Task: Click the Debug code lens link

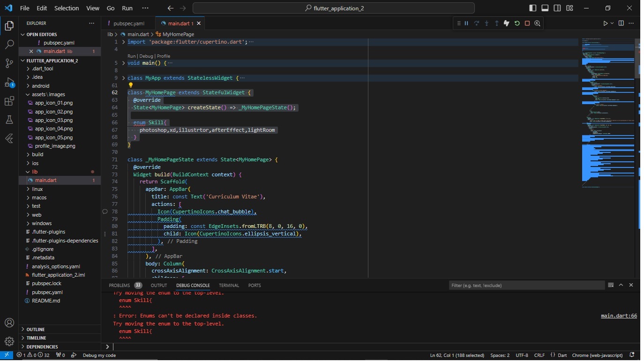Action: pos(146,56)
